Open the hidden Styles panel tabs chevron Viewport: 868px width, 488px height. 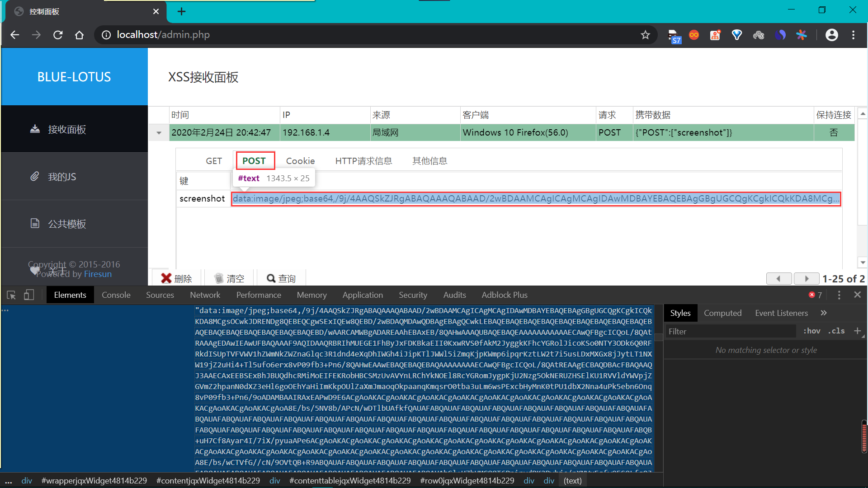click(824, 313)
